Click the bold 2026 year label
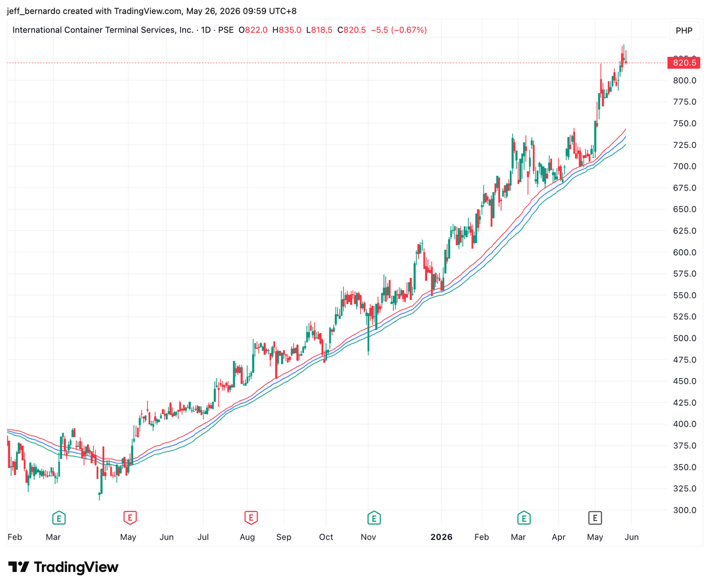The height and width of the screenshot is (588, 710). click(441, 537)
